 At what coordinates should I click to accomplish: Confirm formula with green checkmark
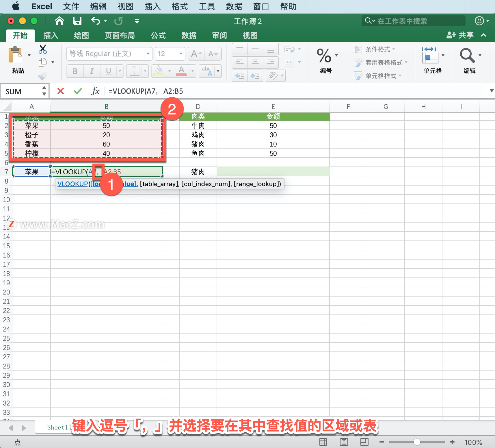[78, 91]
